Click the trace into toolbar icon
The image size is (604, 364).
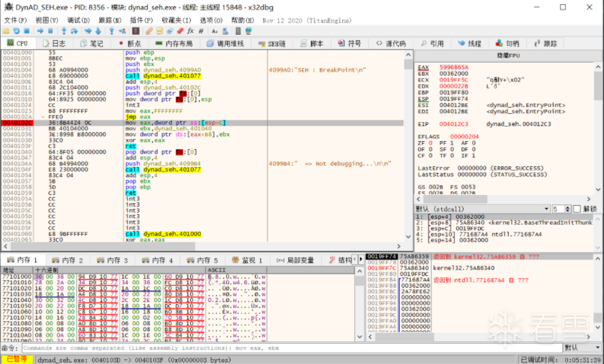coord(88,31)
